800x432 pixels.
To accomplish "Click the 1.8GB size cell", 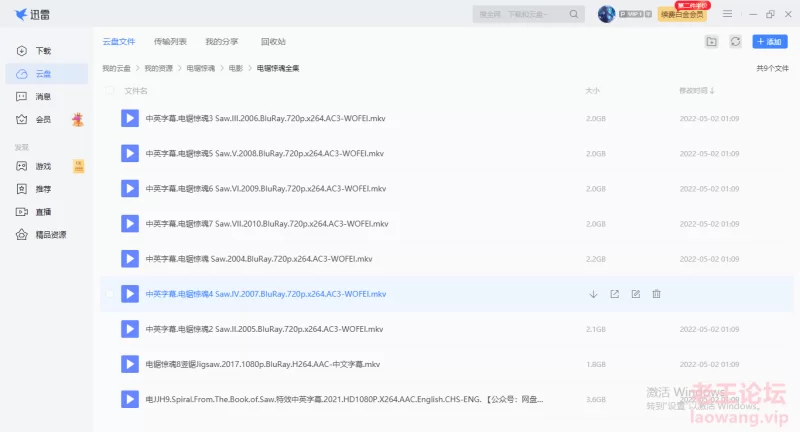I will 595,364.
